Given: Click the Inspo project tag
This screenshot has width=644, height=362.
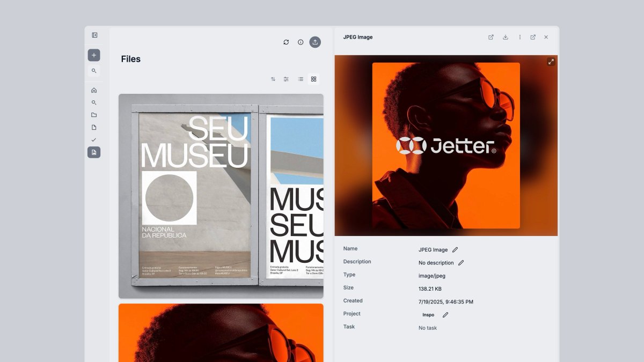Looking at the screenshot, I should point(428,315).
